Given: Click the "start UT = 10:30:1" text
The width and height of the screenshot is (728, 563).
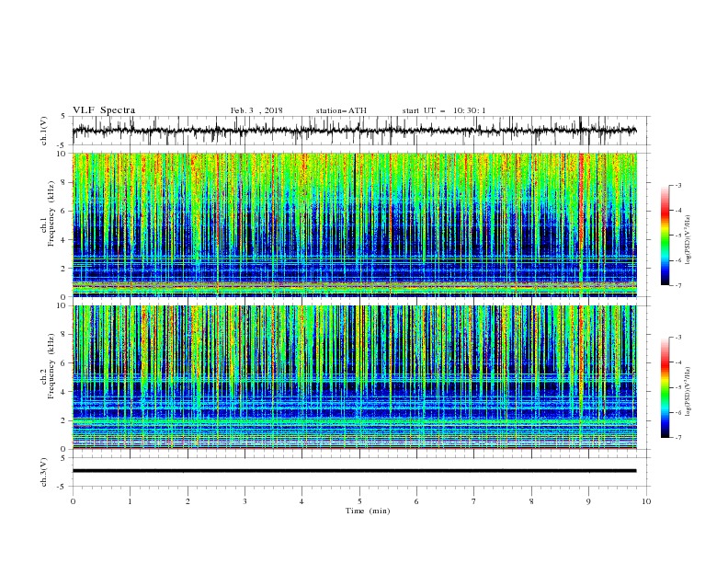Looking at the screenshot, I should point(444,110).
